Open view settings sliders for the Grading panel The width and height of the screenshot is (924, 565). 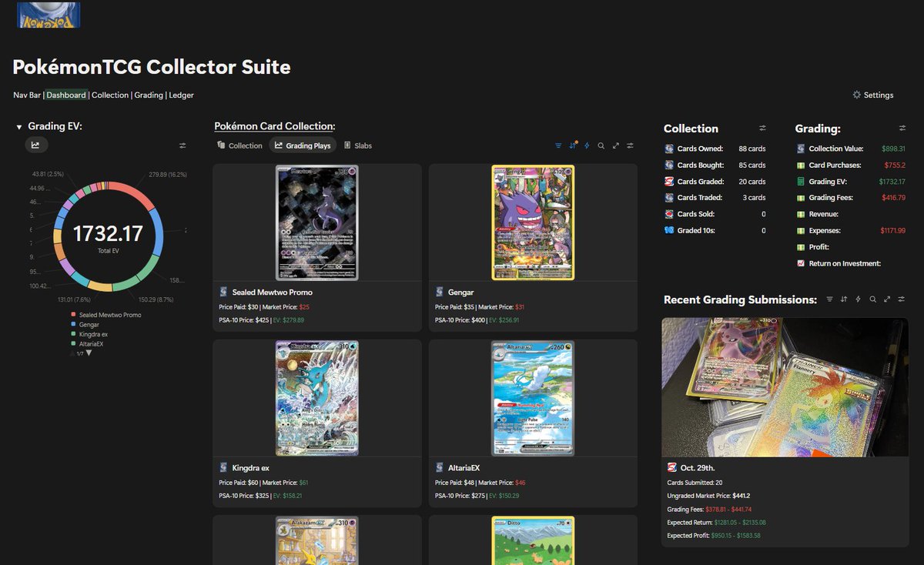[901, 127]
